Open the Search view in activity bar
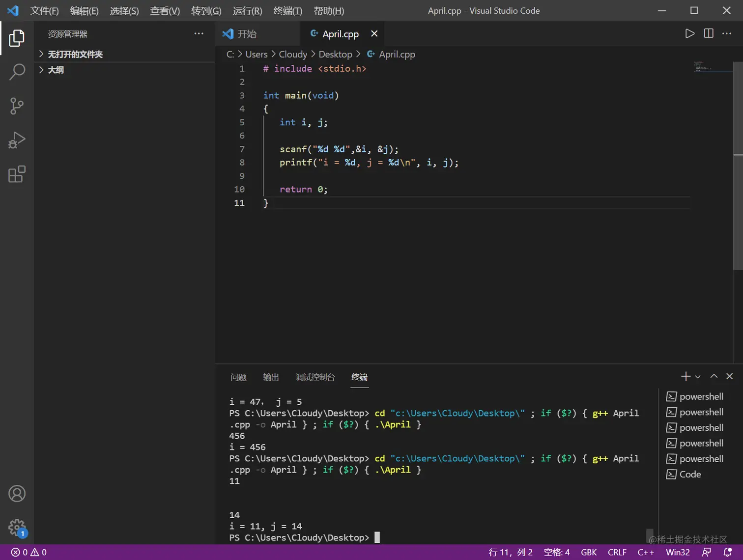This screenshot has width=743, height=560. 17,72
